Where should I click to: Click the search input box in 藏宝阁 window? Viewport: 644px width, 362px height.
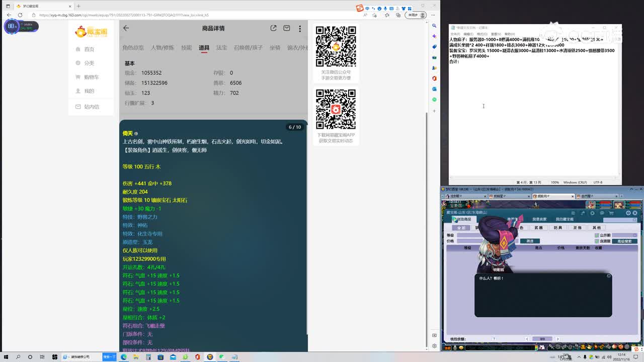(619, 219)
